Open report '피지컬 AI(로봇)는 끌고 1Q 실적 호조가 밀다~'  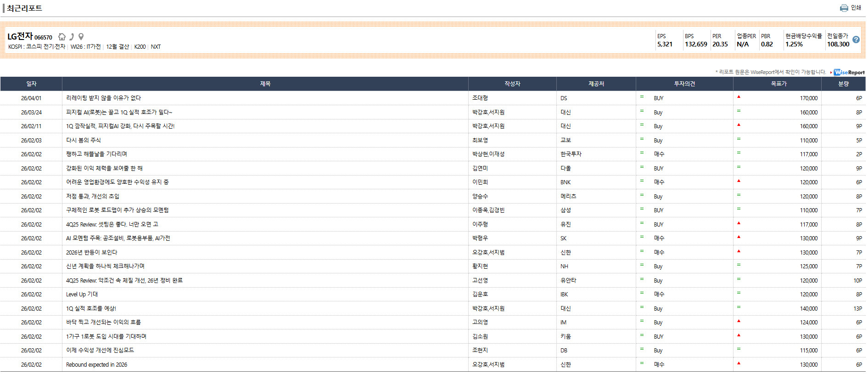click(x=119, y=112)
